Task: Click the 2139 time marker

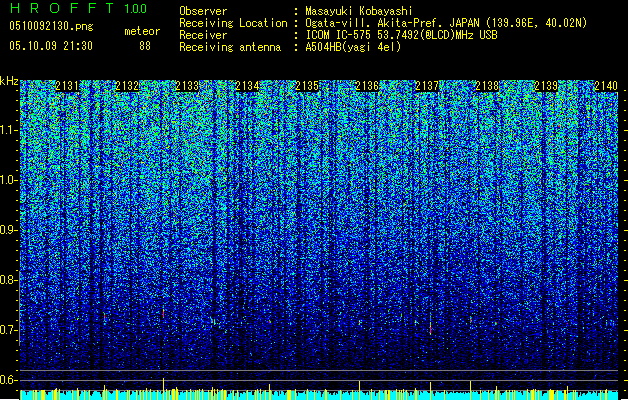Action: (x=546, y=86)
